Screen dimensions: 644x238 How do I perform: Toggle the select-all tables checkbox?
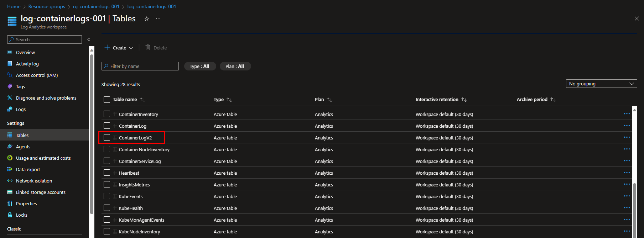tap(107, 100)
